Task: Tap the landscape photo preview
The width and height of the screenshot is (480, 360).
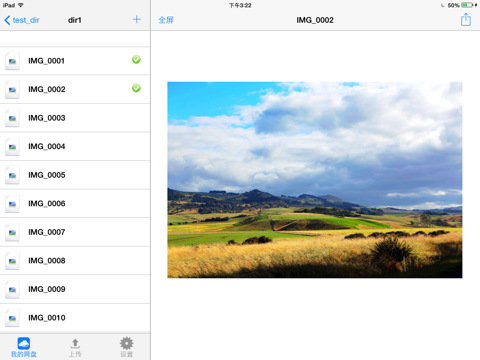Action: tap(315, 180)
